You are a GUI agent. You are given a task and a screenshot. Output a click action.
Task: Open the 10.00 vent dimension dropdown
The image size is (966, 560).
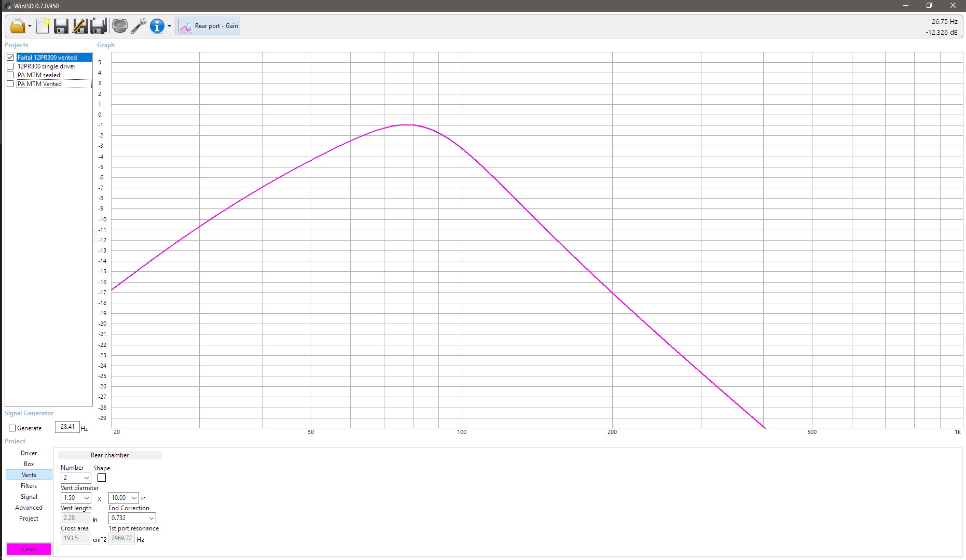(x=123, y=498)
